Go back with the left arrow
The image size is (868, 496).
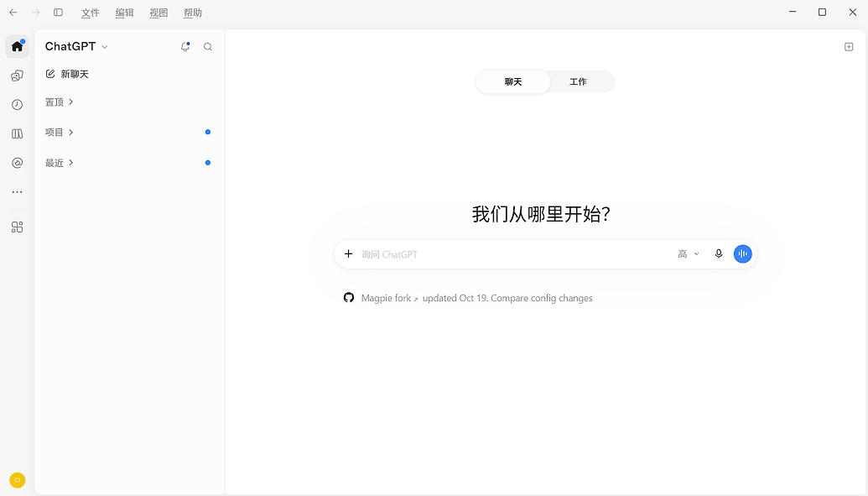click(13, 13)
